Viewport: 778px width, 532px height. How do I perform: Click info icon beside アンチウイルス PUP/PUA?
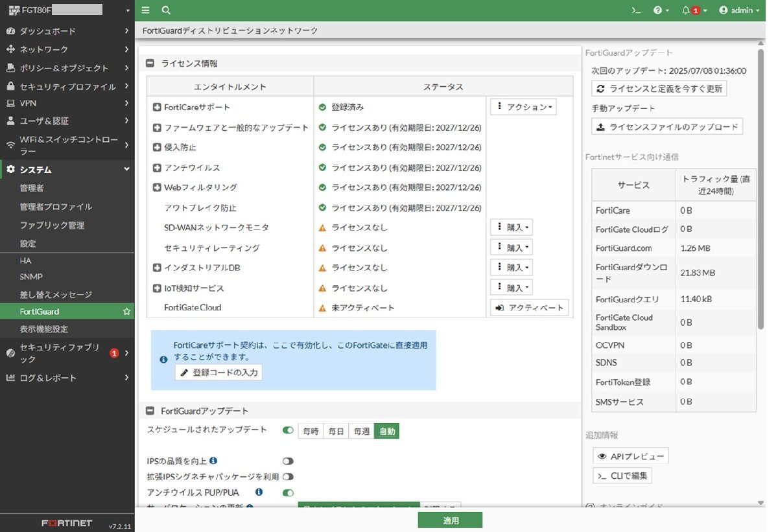(x=259, y=492)
